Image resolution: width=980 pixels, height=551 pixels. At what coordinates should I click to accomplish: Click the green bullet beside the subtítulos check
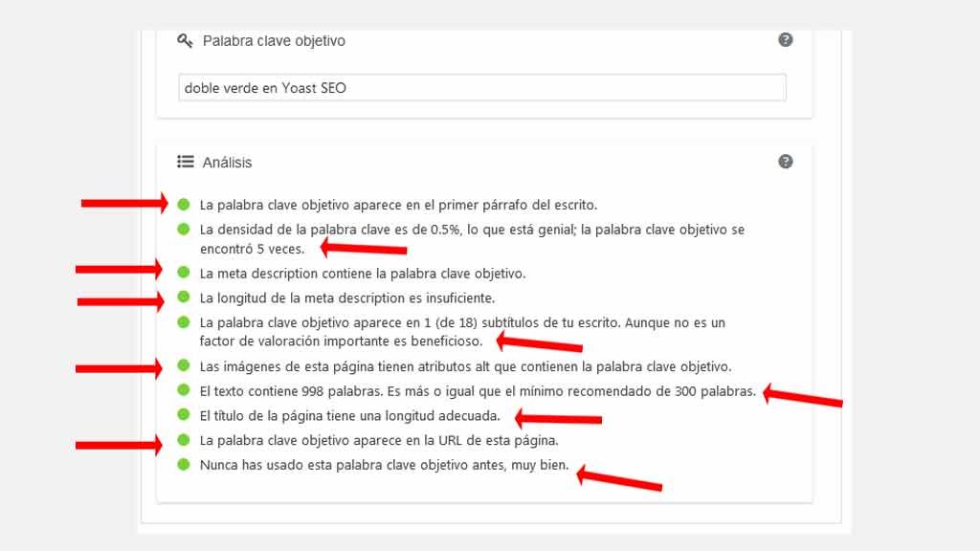(184, 323)
